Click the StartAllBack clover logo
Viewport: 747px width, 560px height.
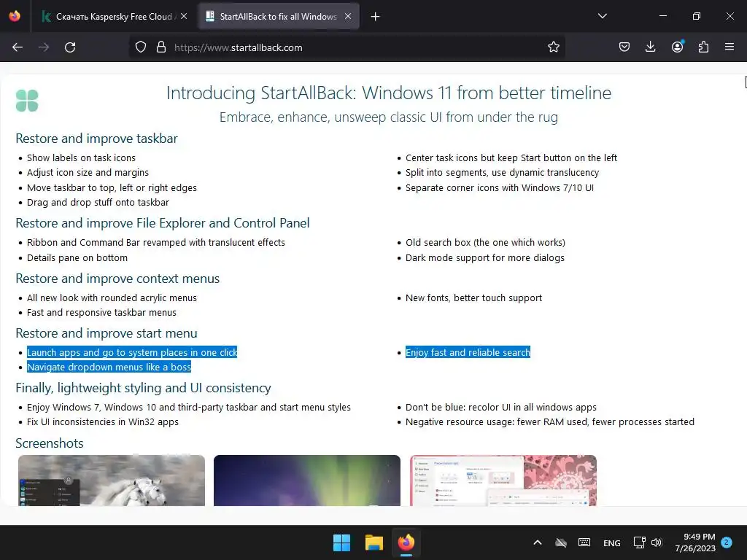pyautogui.click(x=27, y=101)
